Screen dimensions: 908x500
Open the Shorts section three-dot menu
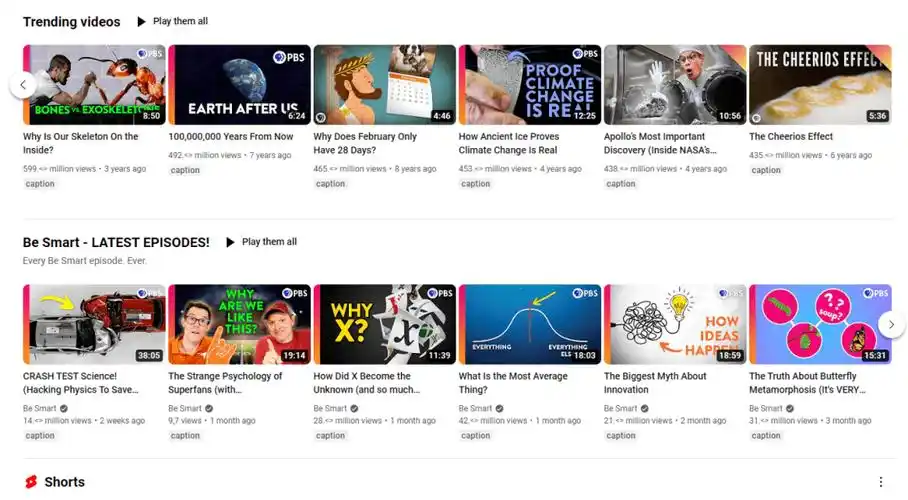pos(880,482)
